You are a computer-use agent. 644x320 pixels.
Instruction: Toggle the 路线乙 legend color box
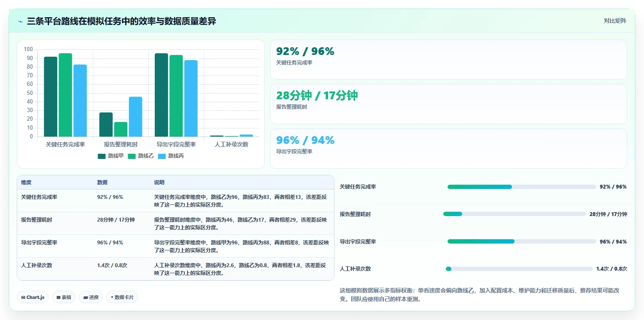tap(132, 156)
